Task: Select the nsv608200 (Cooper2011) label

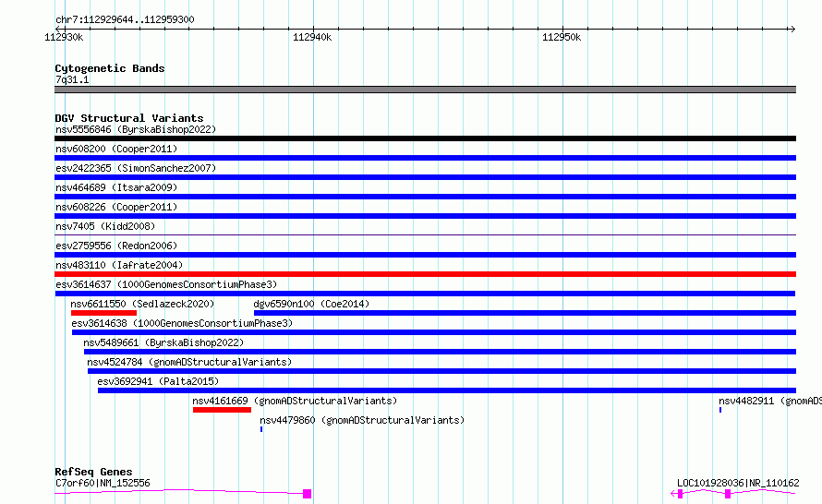Action: pos(116,149)
